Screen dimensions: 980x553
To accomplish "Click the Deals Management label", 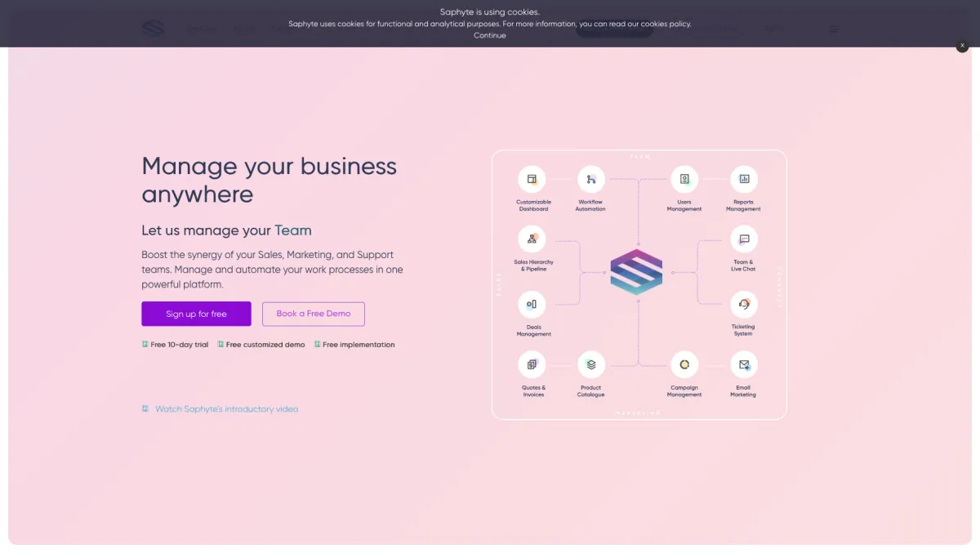I will [x=533, y=330].
